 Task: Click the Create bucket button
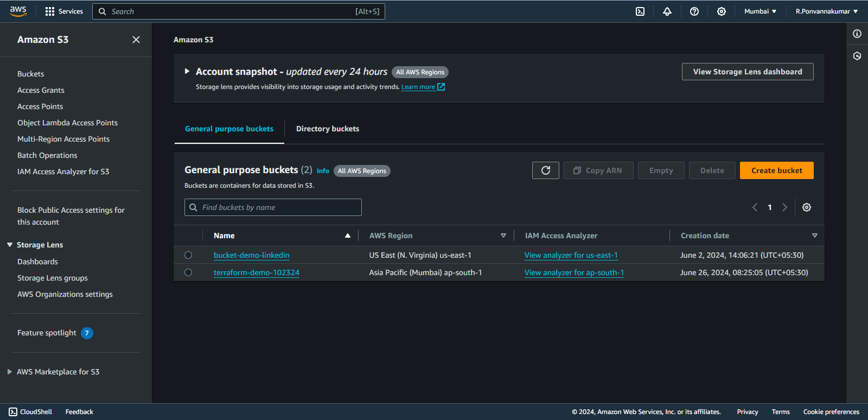tap(777, 170)
